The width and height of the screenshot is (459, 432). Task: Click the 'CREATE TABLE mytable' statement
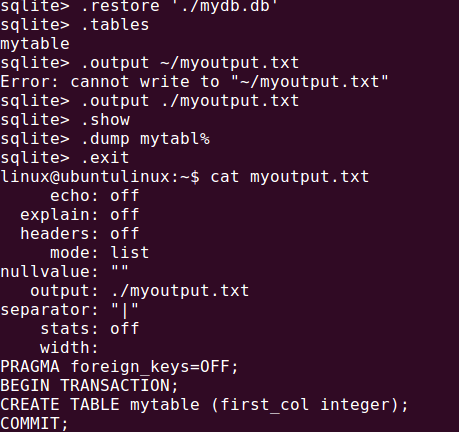tap(204, 405)
